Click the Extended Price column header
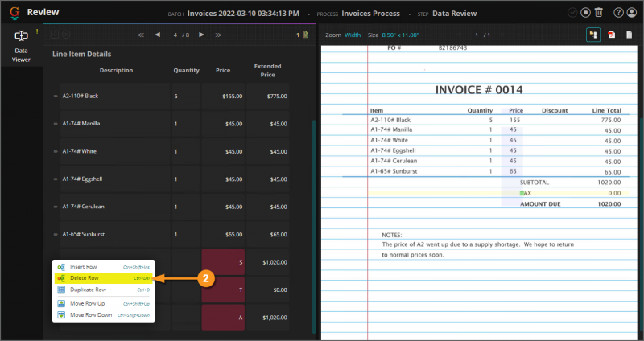This screenshot has height=341, width=644. [x=267, y=71]
